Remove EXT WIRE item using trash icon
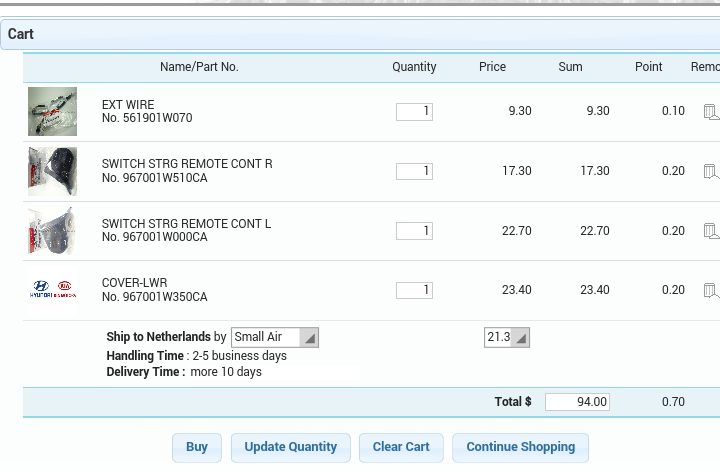The width and height of the screenshot is (720, 472). tap(710, 112)
